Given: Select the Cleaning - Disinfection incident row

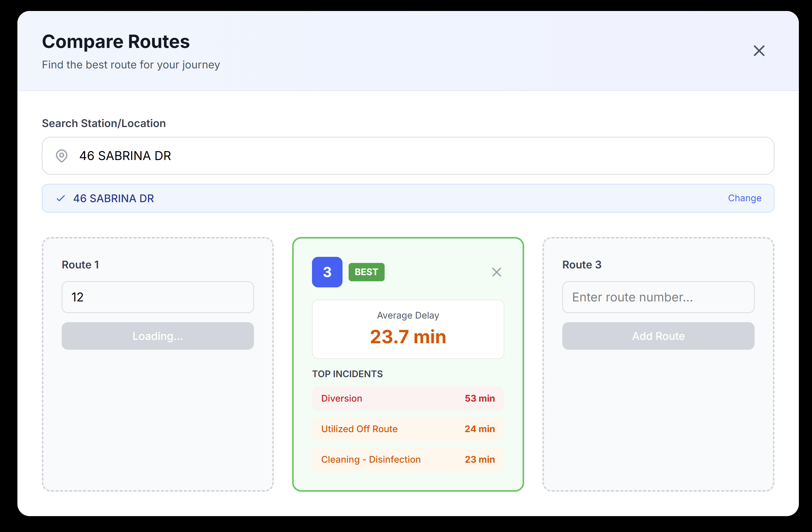Looking at the screenshot, I should pyautogui.click(x=408, y=459).
